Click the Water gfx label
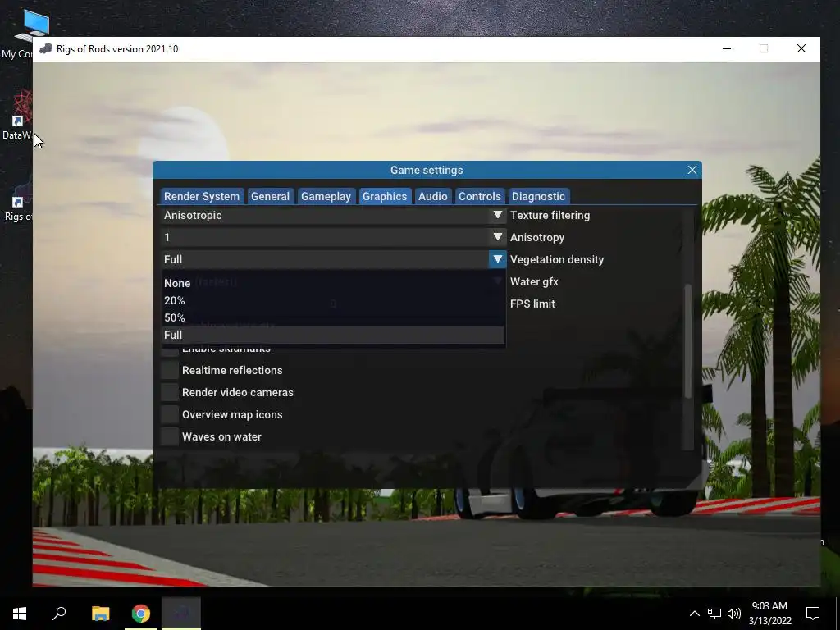 point(534,282)
